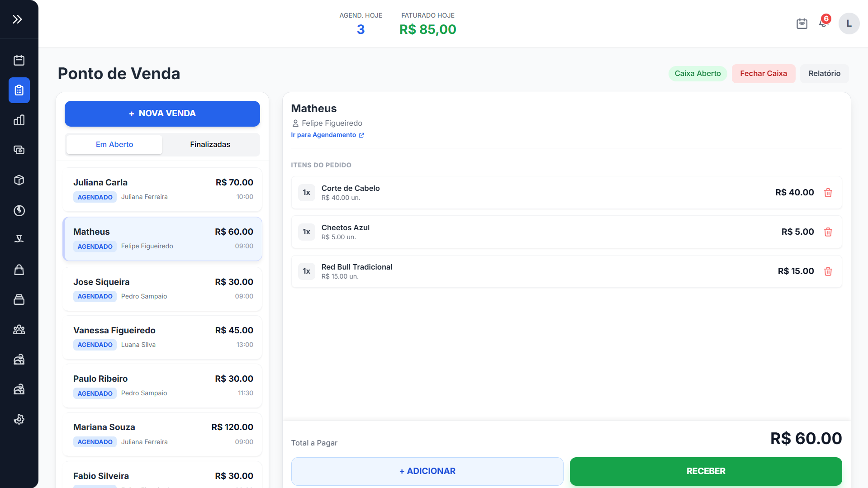Screen dimensions: 868x488
Task: Open user avatar L menu
Action: (x=849, y=24)
